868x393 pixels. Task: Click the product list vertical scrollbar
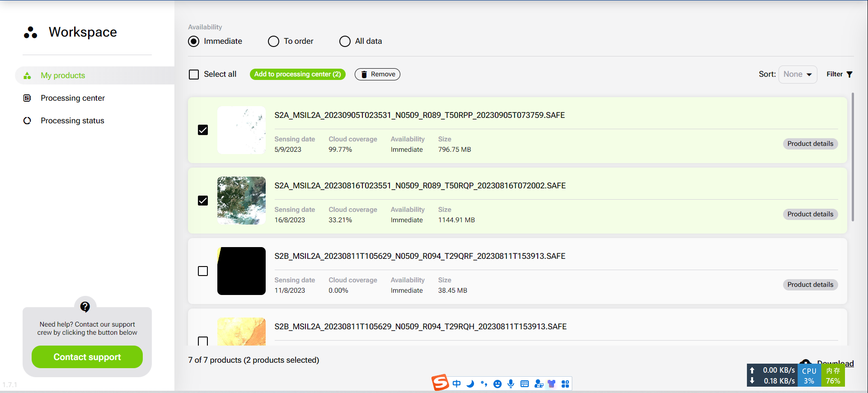pos(853,157)
